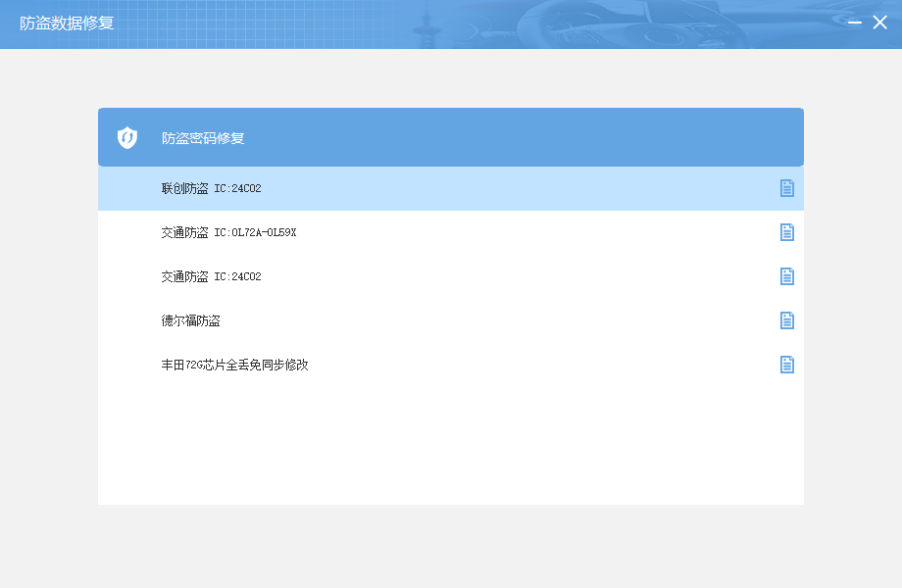Click 防盗数据修复 window title
The image size is (902, 588).
click(67, 23)
